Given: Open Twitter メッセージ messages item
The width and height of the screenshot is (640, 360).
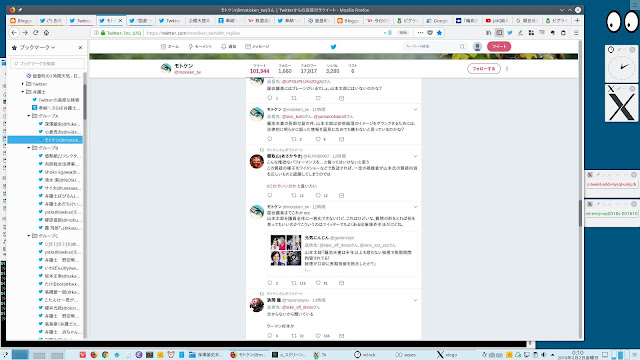Looking at the screenshot, I should pos(257,47).
